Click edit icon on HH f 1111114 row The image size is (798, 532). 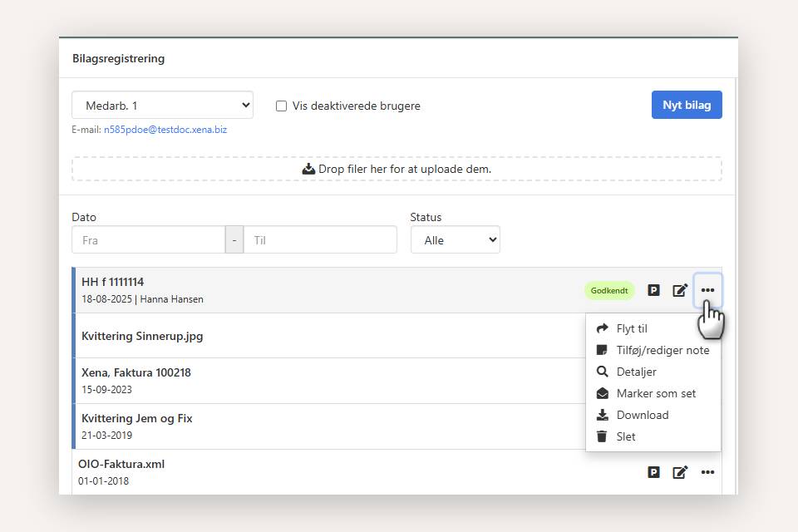coord(680,290)
